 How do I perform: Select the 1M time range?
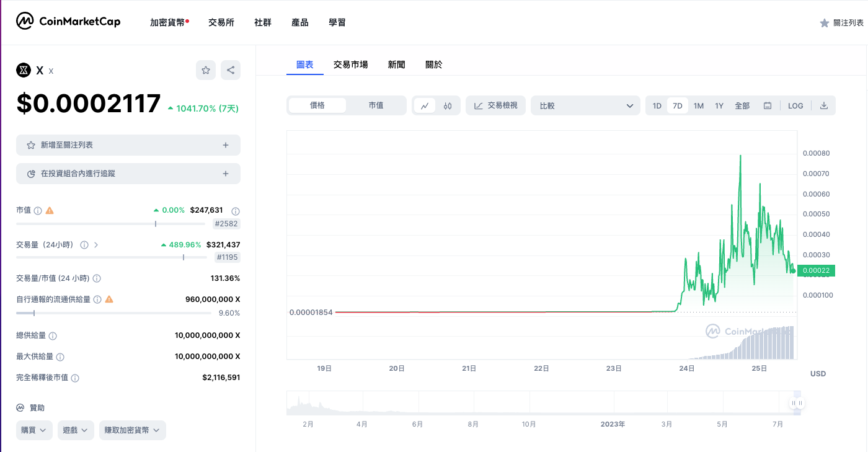699,105
